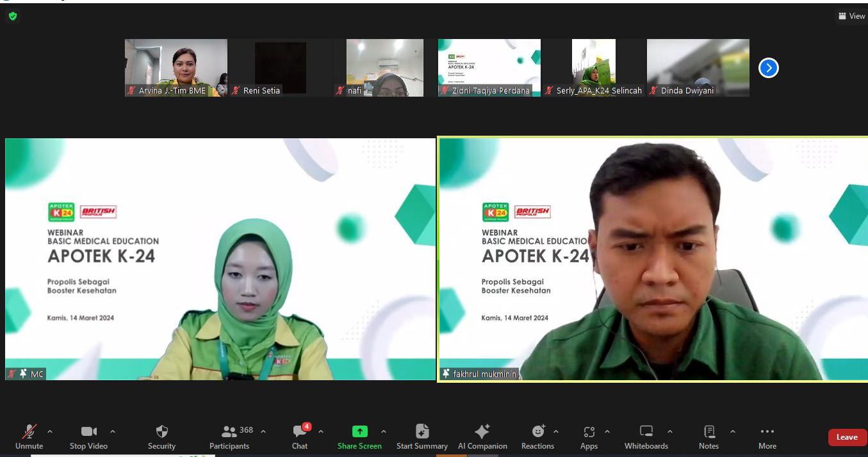Click muted mic icon on Reni Setia
The width and height of the screenshot is (868, 457).
point(236,91)
